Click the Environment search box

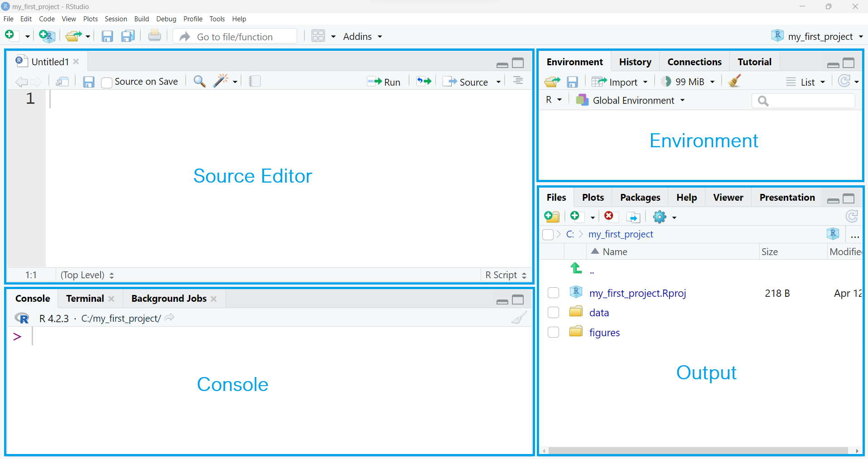803,101
